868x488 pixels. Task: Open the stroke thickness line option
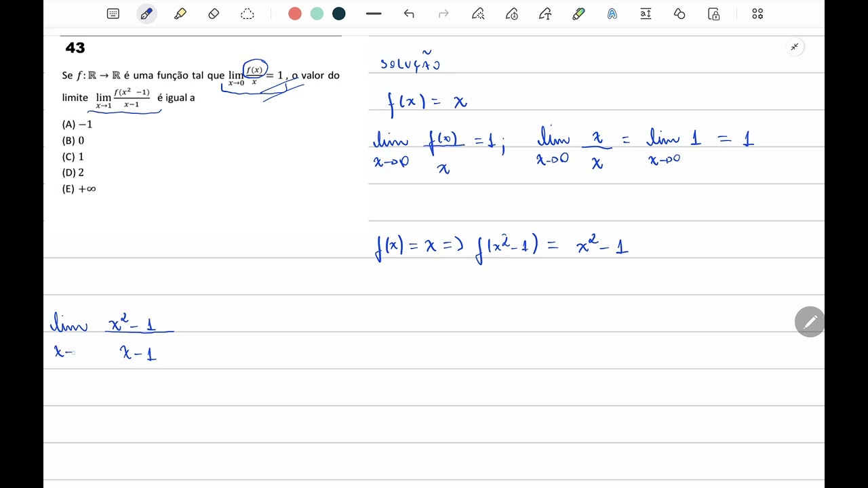pyautogui.click(x=374, y=14)
